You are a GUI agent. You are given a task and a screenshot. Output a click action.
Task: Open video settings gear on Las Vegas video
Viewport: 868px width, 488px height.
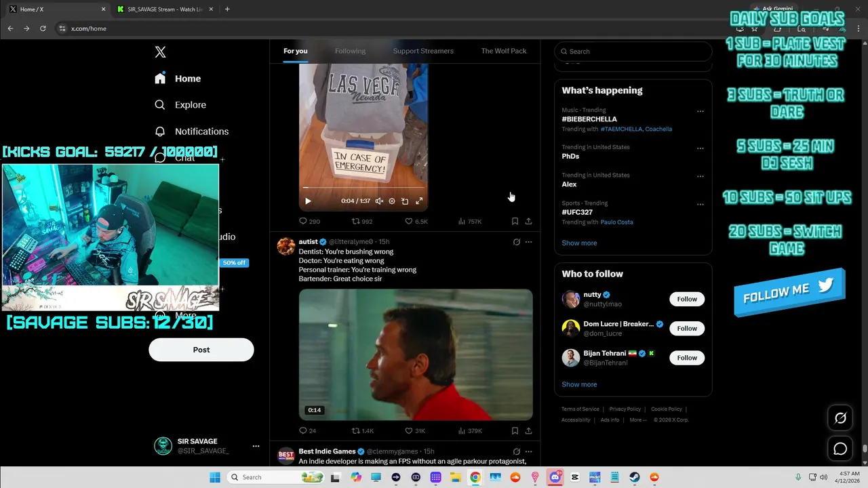(392, 201)
